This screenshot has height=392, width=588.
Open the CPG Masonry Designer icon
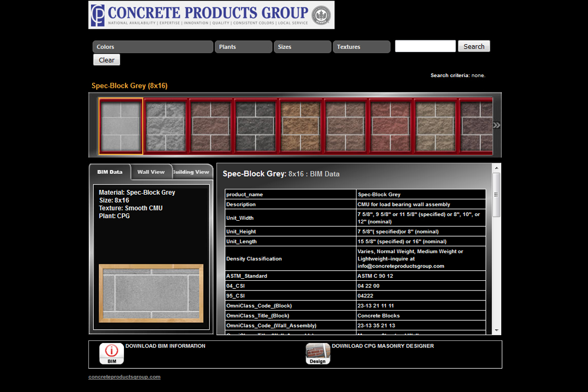[x=318, y=353]
